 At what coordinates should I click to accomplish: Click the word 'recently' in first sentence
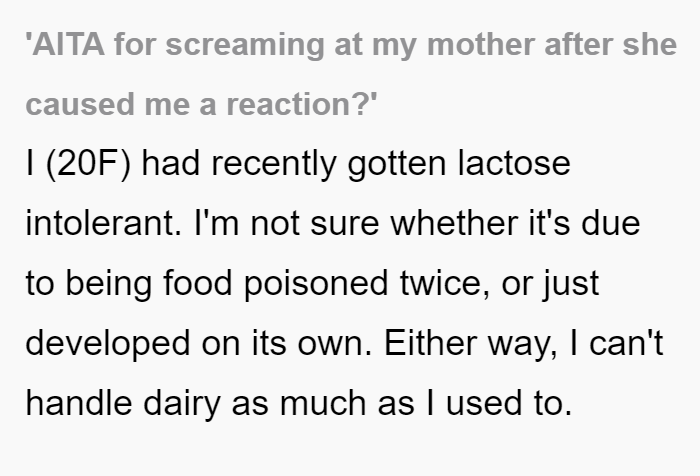274,164
